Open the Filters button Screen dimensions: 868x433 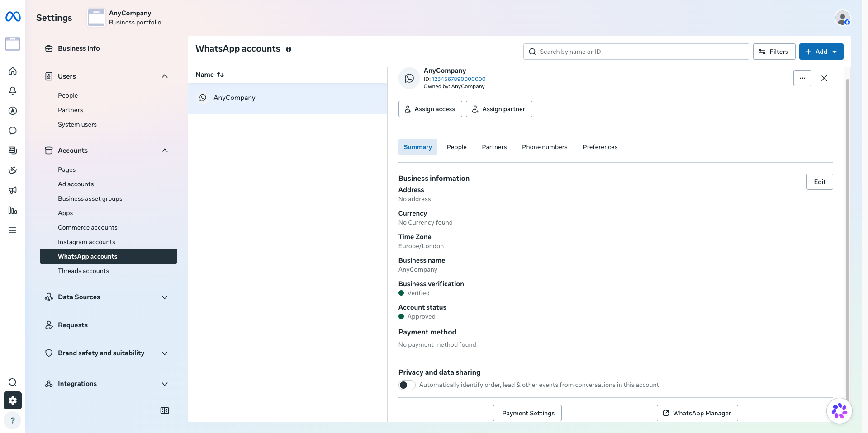click(x=774, y=52)
